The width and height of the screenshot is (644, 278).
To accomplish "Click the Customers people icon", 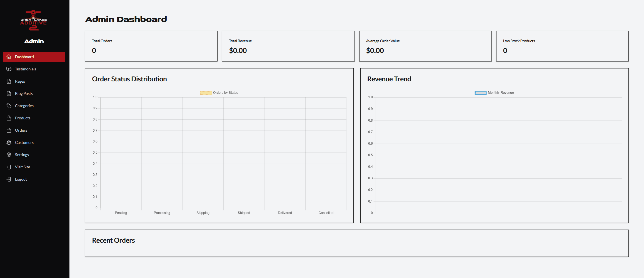I will 9,142.
